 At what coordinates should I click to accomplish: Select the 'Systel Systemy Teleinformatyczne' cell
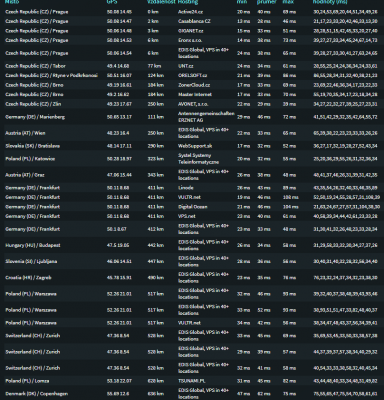tap(199, 159)
